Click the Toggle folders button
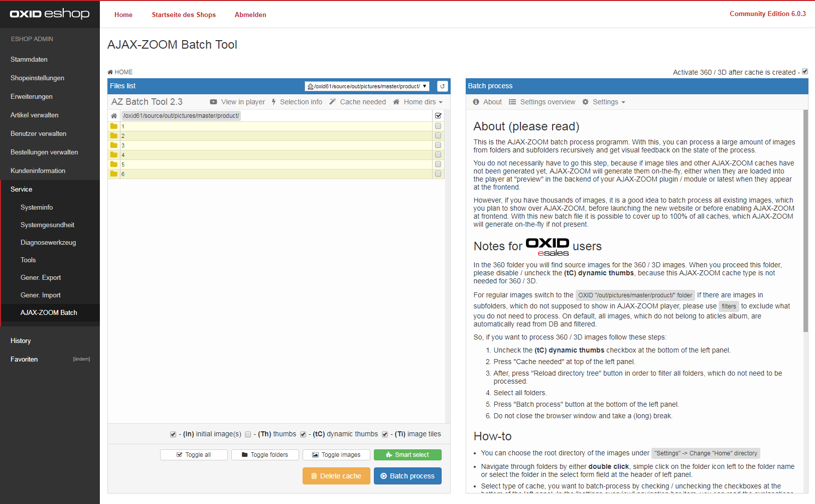815x504 pixels. click(265, 455)
